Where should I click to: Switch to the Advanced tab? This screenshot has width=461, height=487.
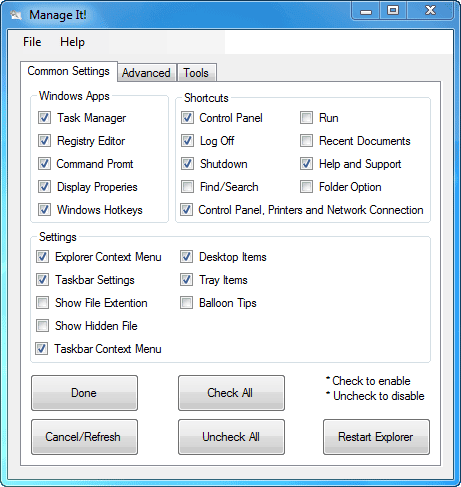pyautogui.click(x=146, y=73)
